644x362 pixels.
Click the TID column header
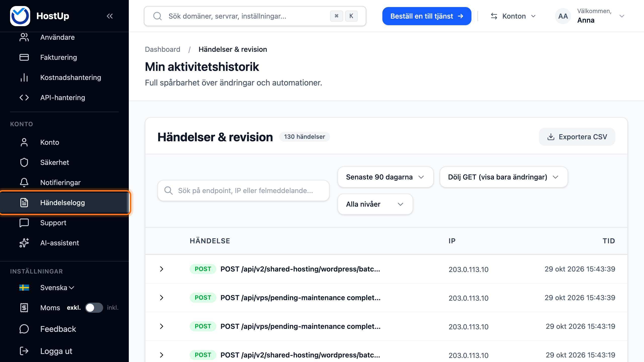pos(609,241)
